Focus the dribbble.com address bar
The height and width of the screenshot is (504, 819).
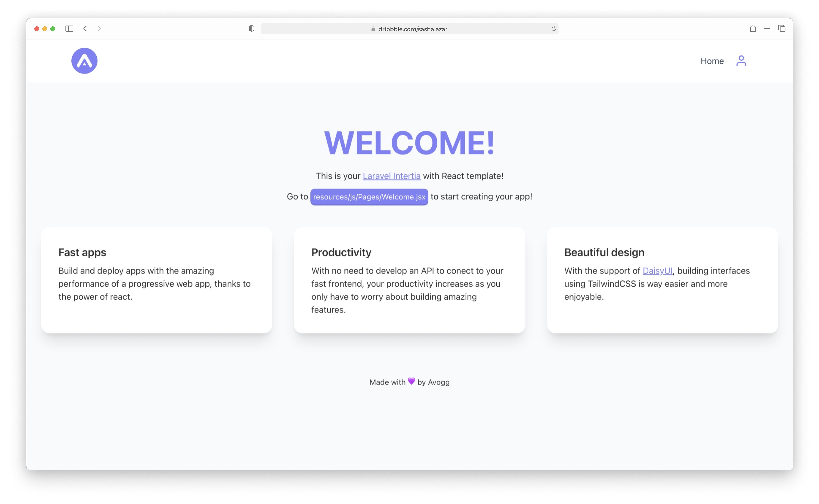coord(409,29)
